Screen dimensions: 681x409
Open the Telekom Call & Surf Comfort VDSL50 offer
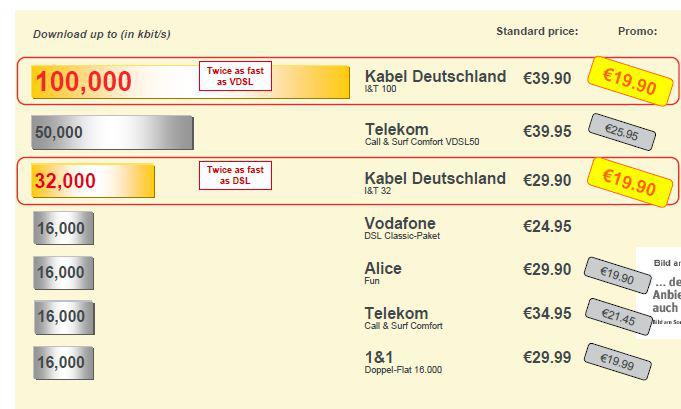(421, 134)
